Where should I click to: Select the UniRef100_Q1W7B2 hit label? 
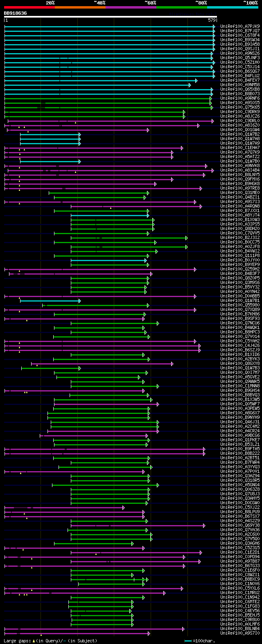coord(240,134)
